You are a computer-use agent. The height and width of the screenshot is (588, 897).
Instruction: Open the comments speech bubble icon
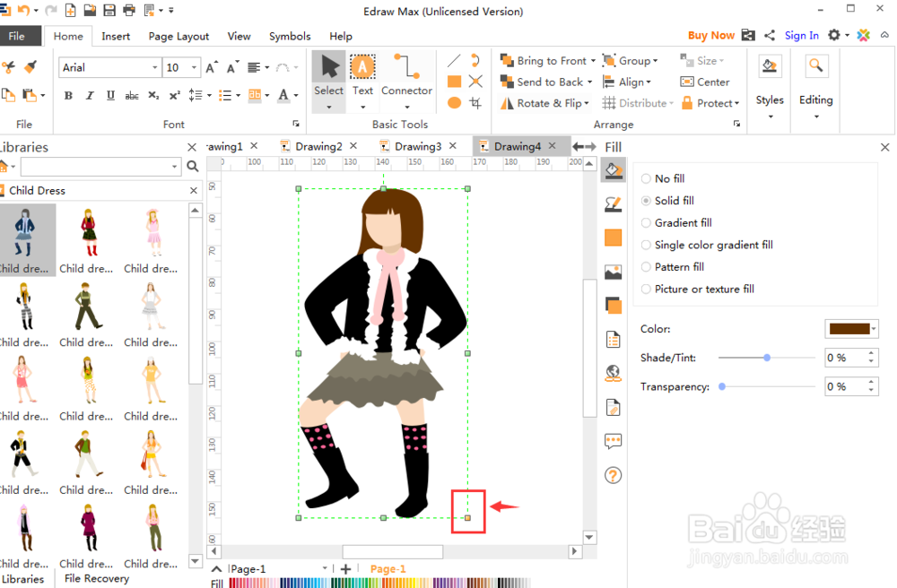coord(614,441)
